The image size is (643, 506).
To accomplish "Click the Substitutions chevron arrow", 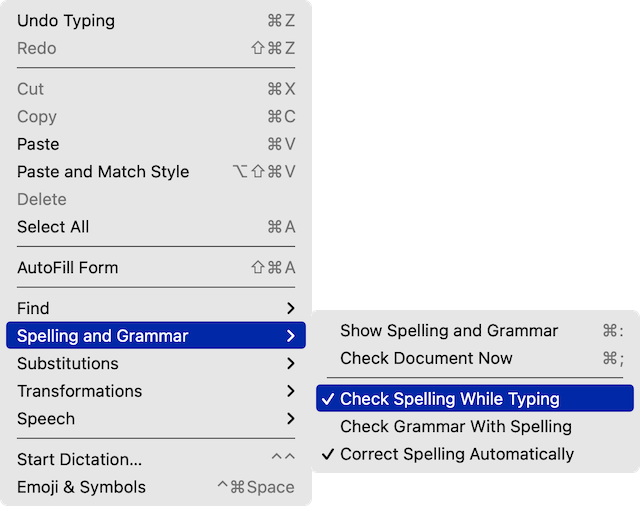I will pyautogui.click(x=290, y=364).
